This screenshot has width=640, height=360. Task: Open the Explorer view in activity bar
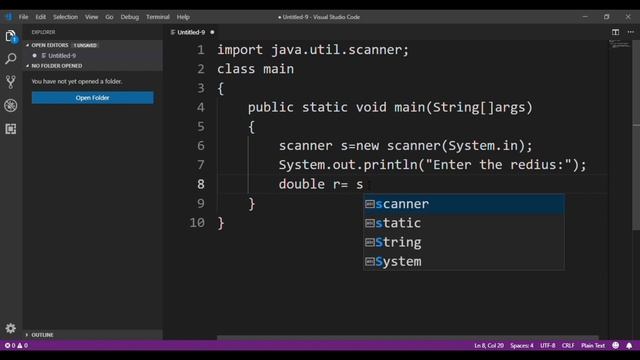(x=11, y=36)
